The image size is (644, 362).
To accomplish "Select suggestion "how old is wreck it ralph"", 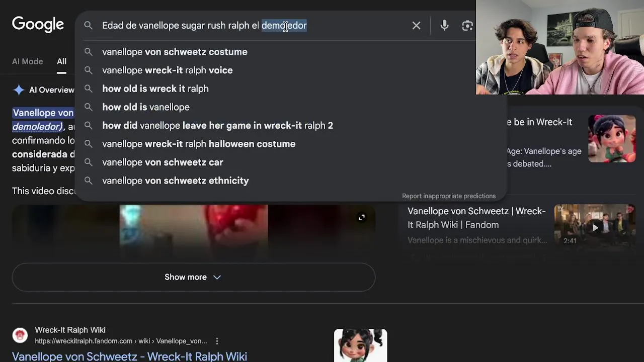I will point(155,88).
